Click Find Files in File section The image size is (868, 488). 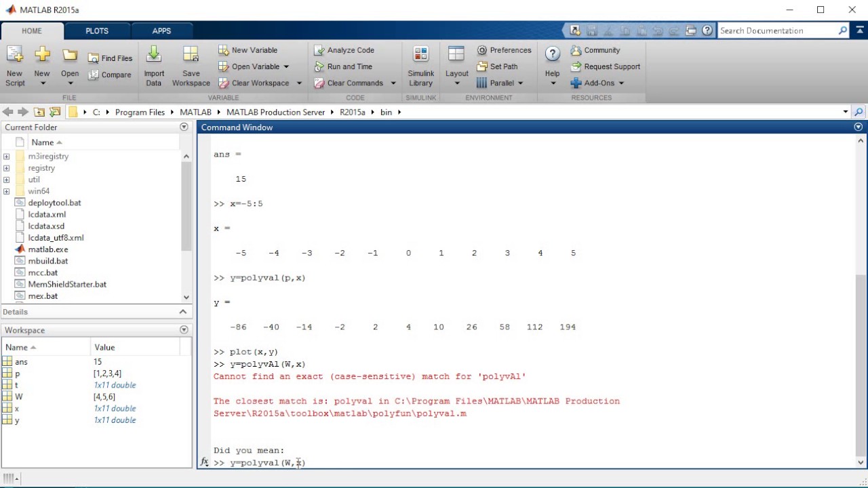coord(110,58)
